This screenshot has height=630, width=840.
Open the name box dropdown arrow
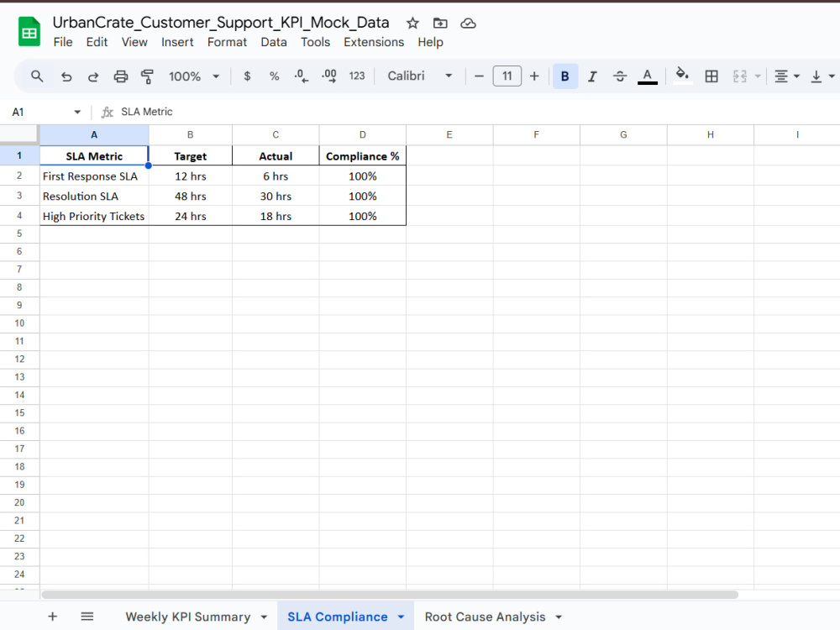click(x=77, y=112)
